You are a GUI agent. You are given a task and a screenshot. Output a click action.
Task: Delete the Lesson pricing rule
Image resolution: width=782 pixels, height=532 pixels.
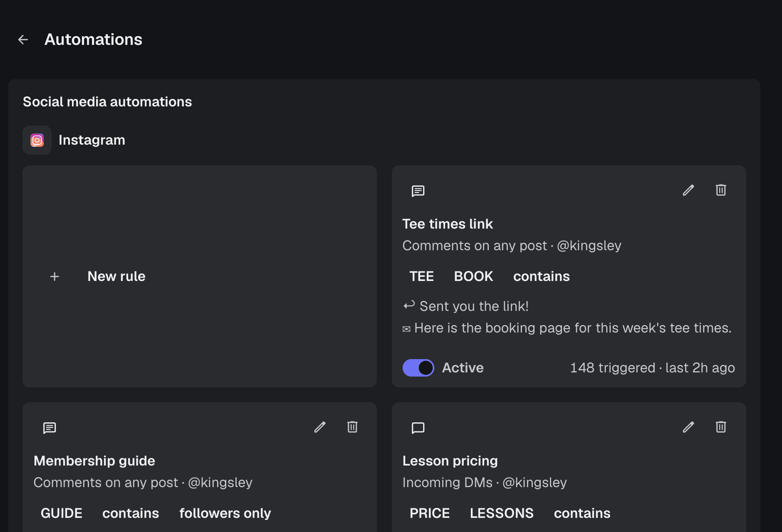[721, 427]
